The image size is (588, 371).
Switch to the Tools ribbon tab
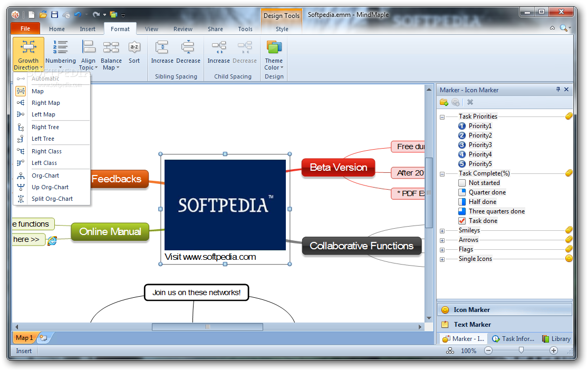pyautogui.click(x=245, y=29)
